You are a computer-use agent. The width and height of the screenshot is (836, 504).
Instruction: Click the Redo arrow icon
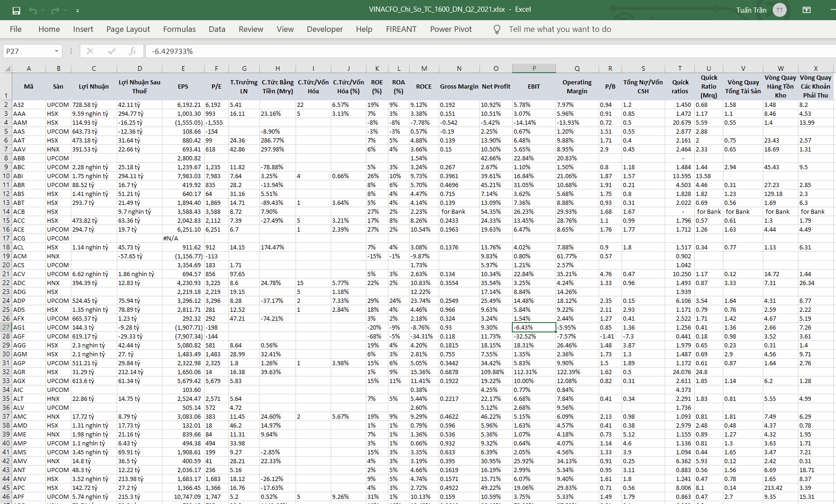coord(55,10)
